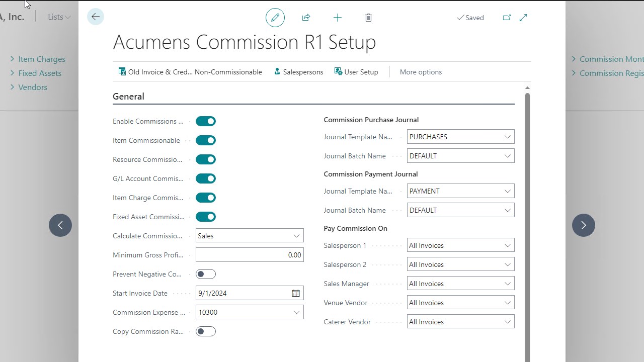
Task: Click the back arrow to leave setup page
Action: tap(95, 17)
